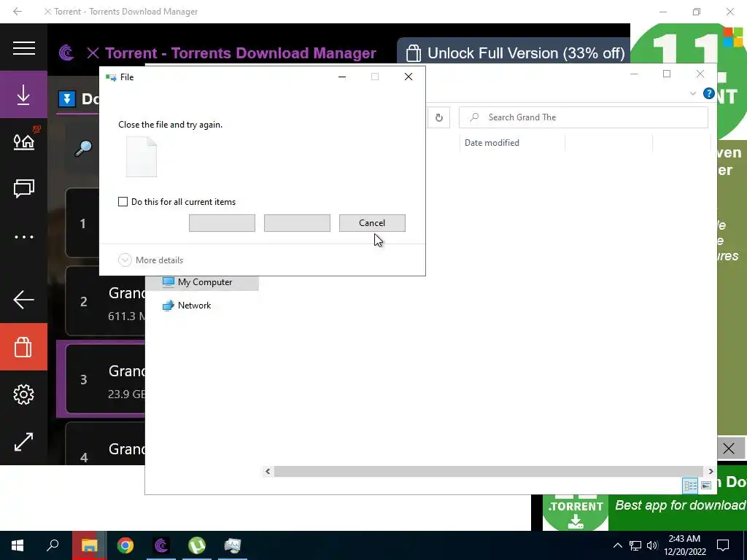The height and width of the screenshot is (560, 747).
Task: Click refresh button in Explorer address bar
Action: [438, 117]
